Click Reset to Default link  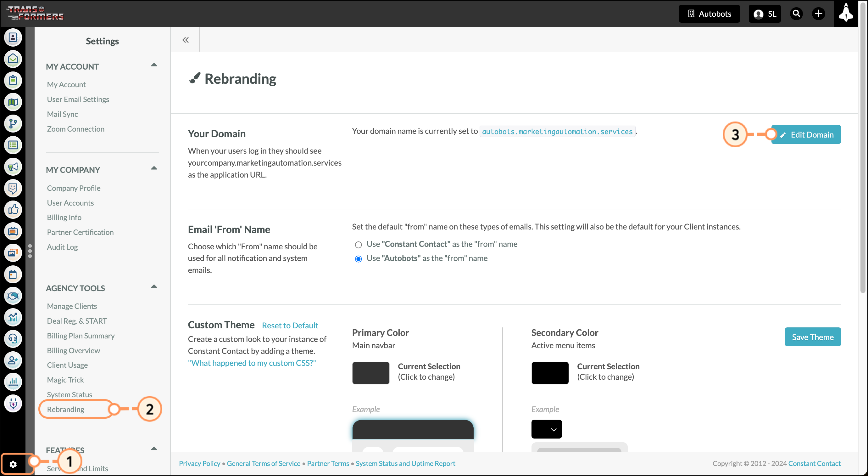(290, 326)
